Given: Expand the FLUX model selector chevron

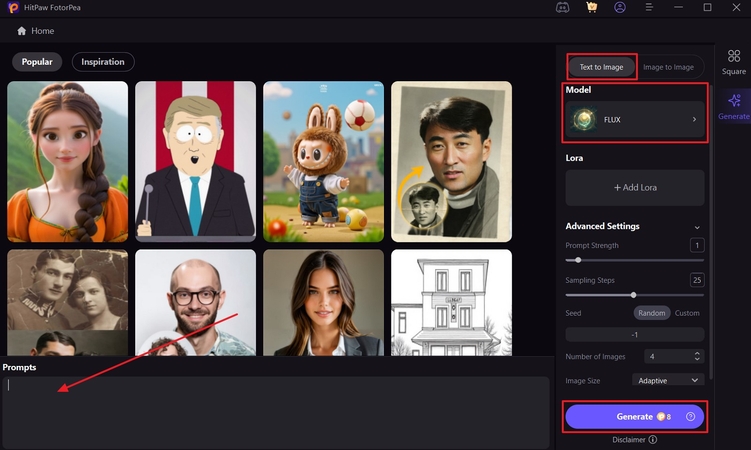Looking at the screenshot, I should (694, 119).
